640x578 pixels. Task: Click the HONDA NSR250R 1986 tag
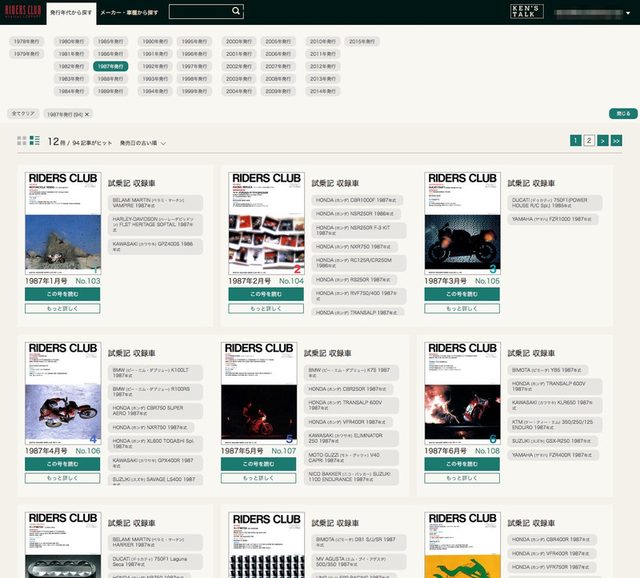click(x=356, y=213)
